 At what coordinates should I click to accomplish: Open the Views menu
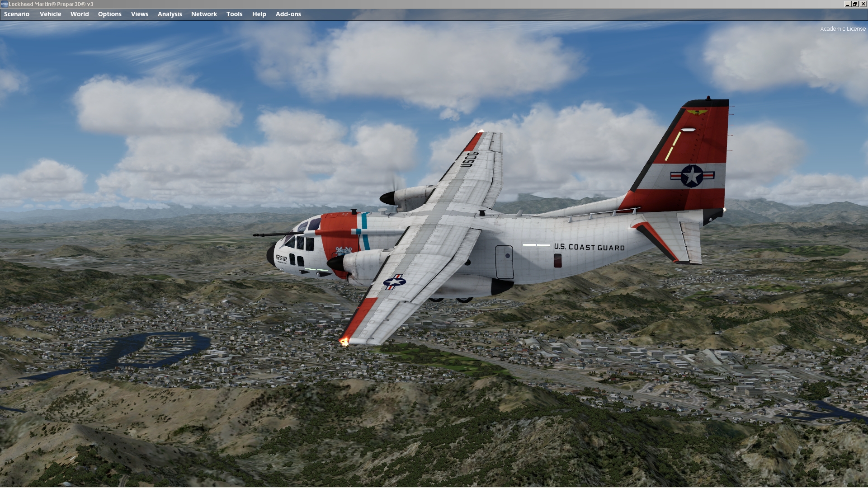140,14
